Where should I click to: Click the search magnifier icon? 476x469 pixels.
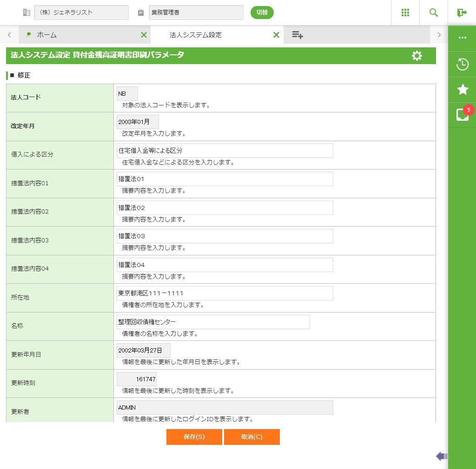click(x=434, y=13)
